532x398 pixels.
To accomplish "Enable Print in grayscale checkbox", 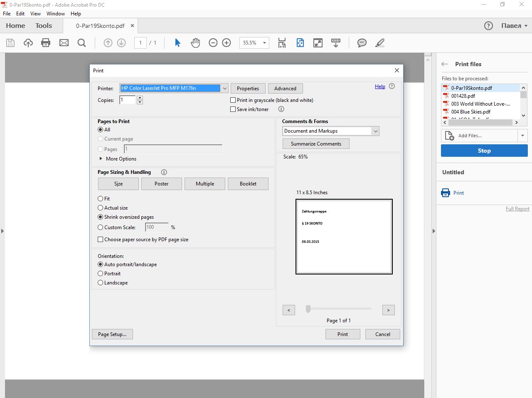I will 233,100.
